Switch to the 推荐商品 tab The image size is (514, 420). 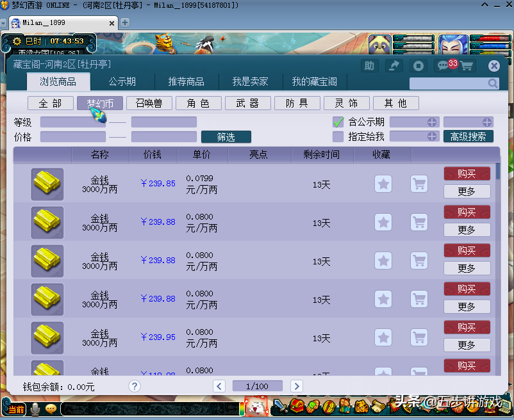[187, 81]
